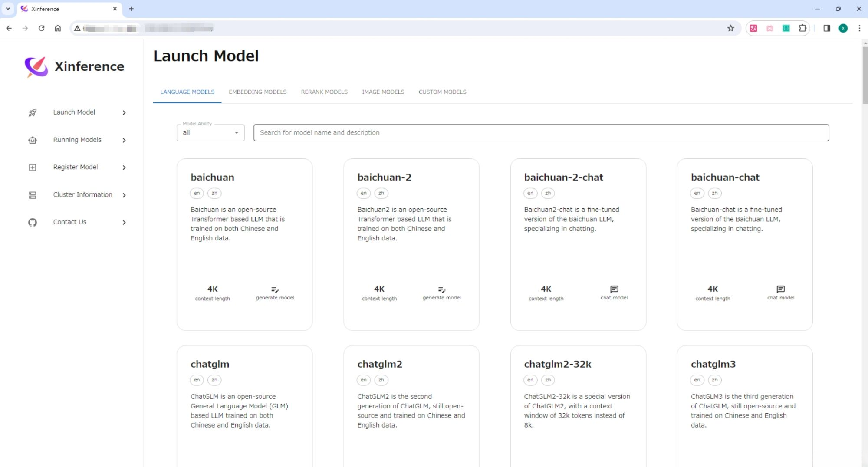Click the chat model icon on baichuan-chat card
Screen dimensions: 868x467
[781, 289]
